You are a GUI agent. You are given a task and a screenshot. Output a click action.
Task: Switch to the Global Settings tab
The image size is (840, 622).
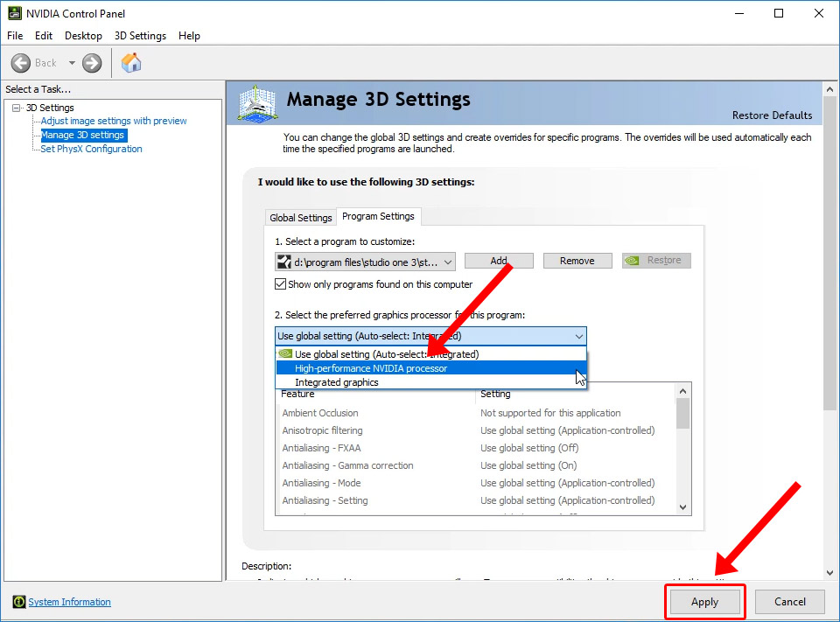300,218
